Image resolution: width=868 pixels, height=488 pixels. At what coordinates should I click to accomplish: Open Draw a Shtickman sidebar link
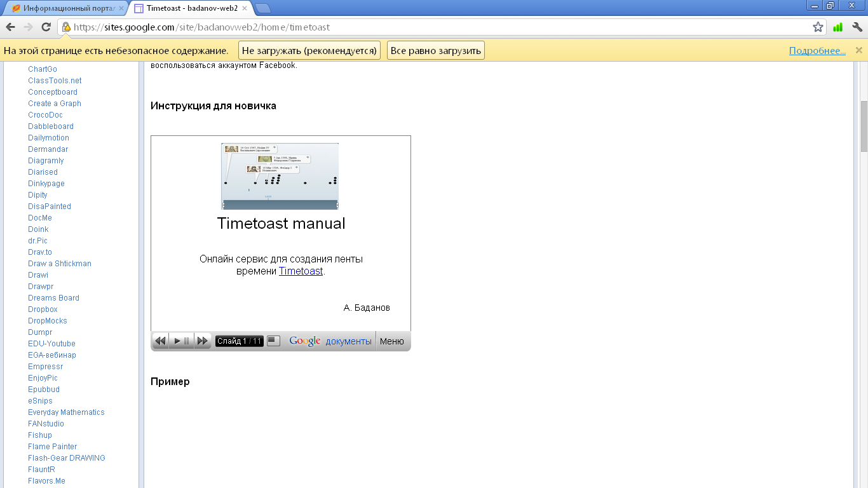point(60,264)
